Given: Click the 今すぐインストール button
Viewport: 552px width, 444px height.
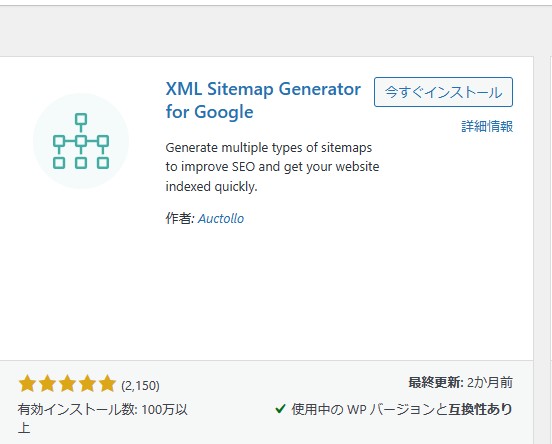Looking at the screenshot, I should [x=443, y=92].
